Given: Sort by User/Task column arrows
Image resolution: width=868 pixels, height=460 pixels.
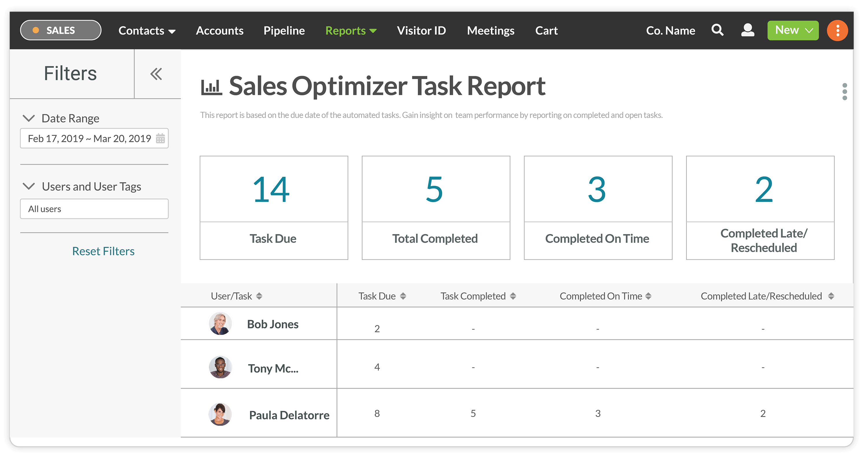Looking at the screenshot, I should pos(259,296).
